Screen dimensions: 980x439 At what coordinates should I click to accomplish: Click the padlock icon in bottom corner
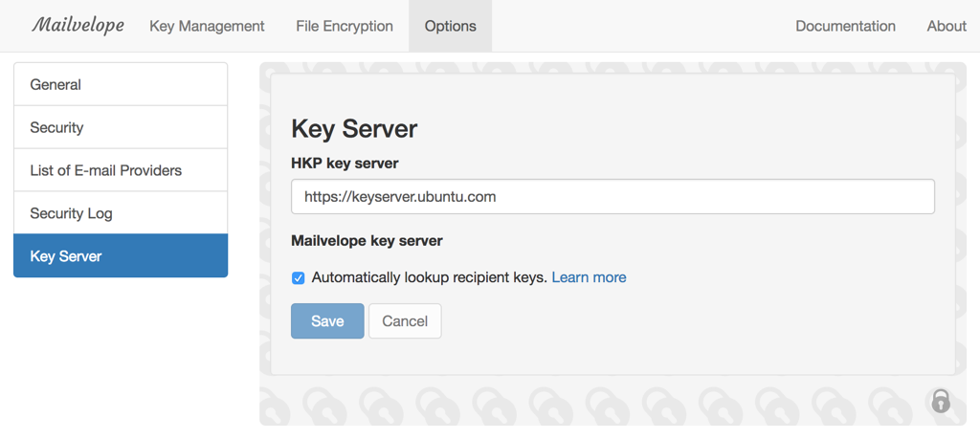click(941, 401)
